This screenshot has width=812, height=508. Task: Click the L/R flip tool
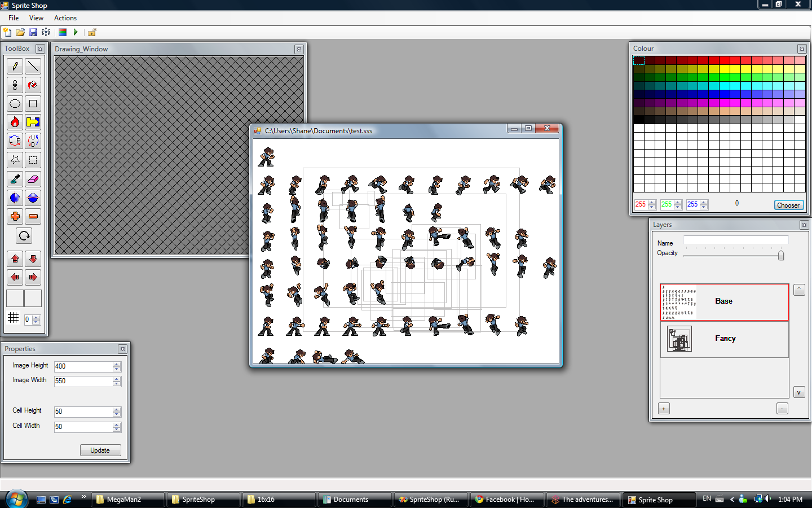pos(15,141)
